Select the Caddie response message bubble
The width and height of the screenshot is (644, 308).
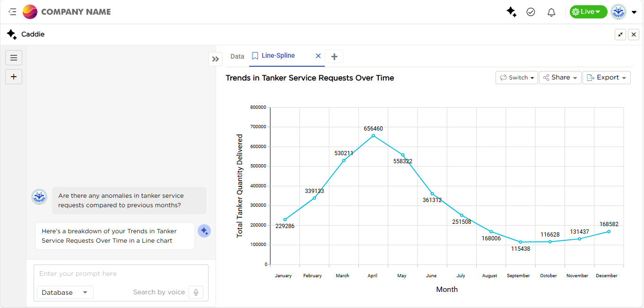pos(115,236)
